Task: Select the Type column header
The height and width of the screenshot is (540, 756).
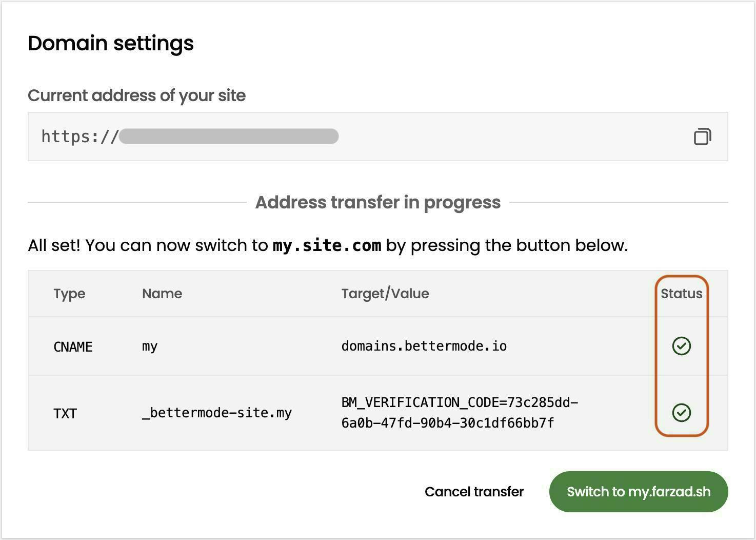Action: (69, 294)
